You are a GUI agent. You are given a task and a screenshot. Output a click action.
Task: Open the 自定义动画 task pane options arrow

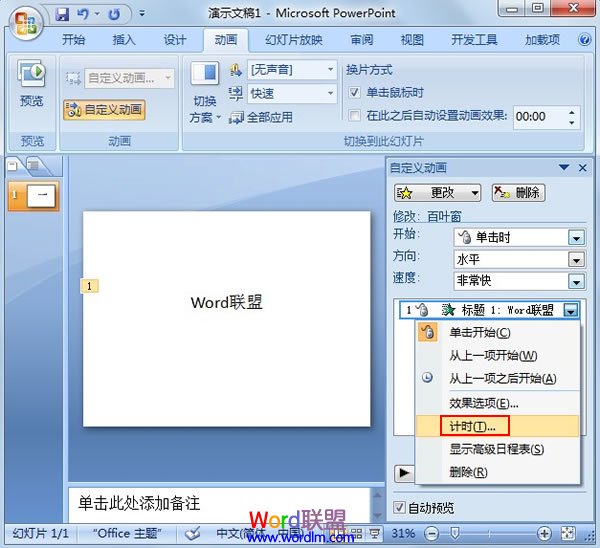coord(564,168)
